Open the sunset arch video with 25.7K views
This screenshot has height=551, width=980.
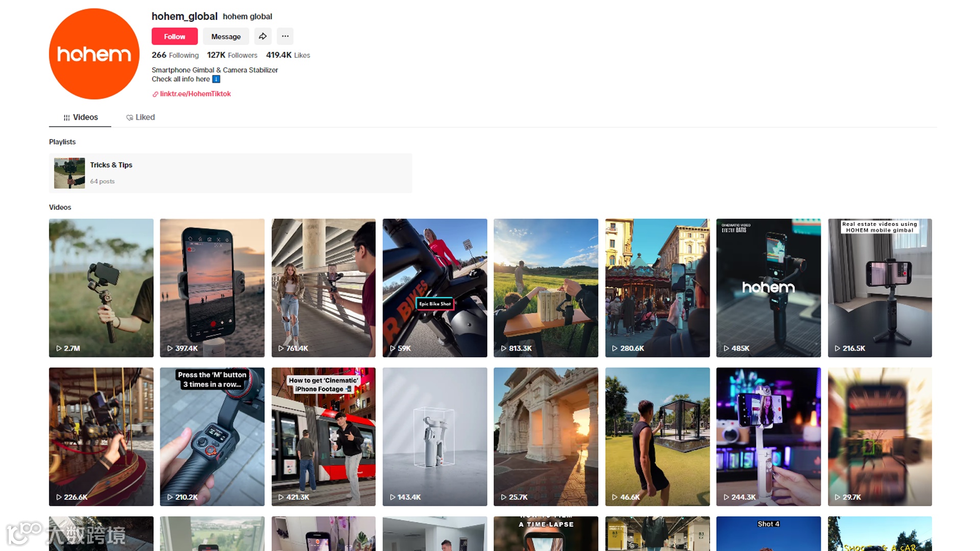pyautogui.click(x=546, y=437)
